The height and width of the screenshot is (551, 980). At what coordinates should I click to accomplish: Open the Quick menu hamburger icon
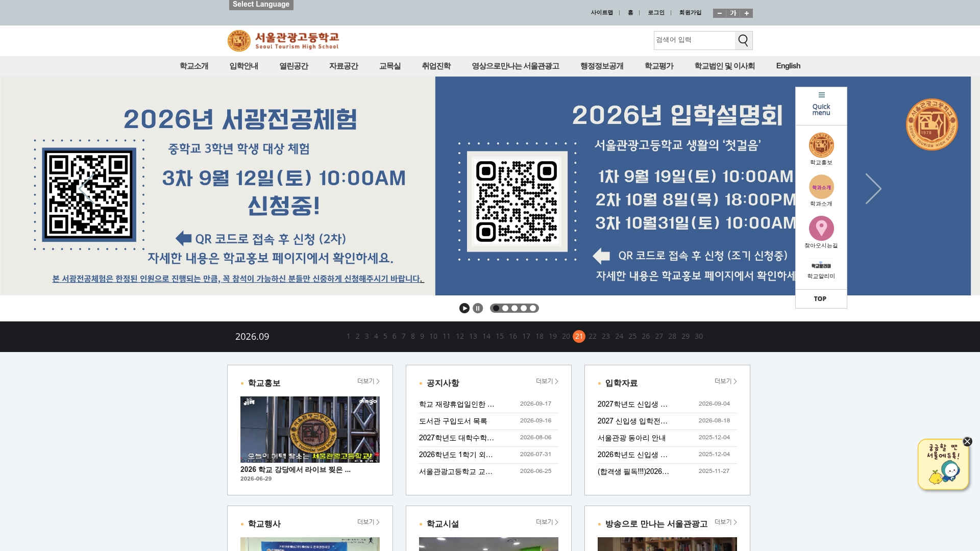821,95
